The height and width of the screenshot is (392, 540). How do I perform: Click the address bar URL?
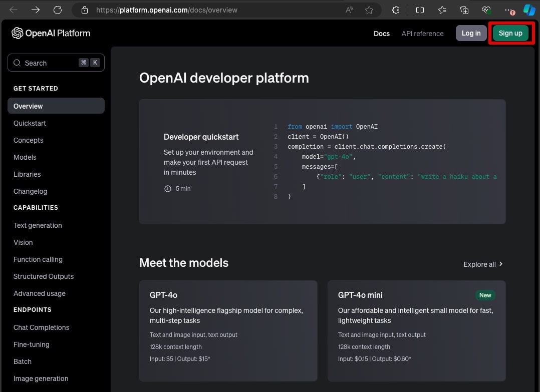167,10
